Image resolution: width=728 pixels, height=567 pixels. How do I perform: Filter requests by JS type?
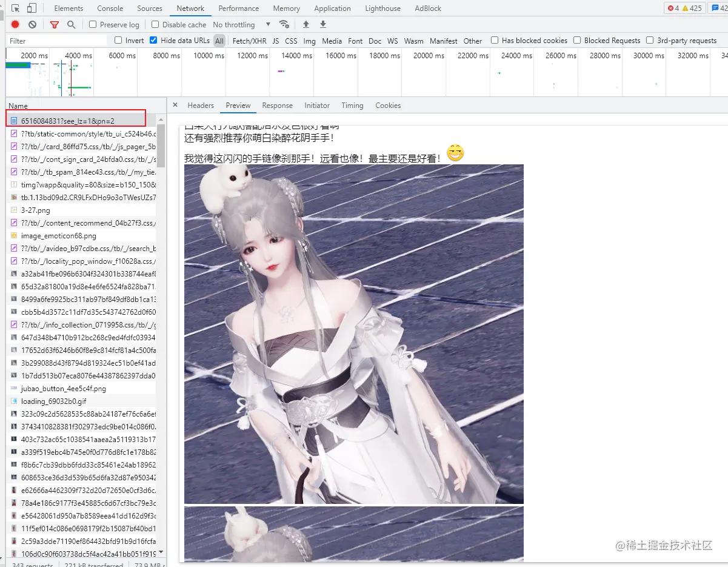tap(276, 41)
